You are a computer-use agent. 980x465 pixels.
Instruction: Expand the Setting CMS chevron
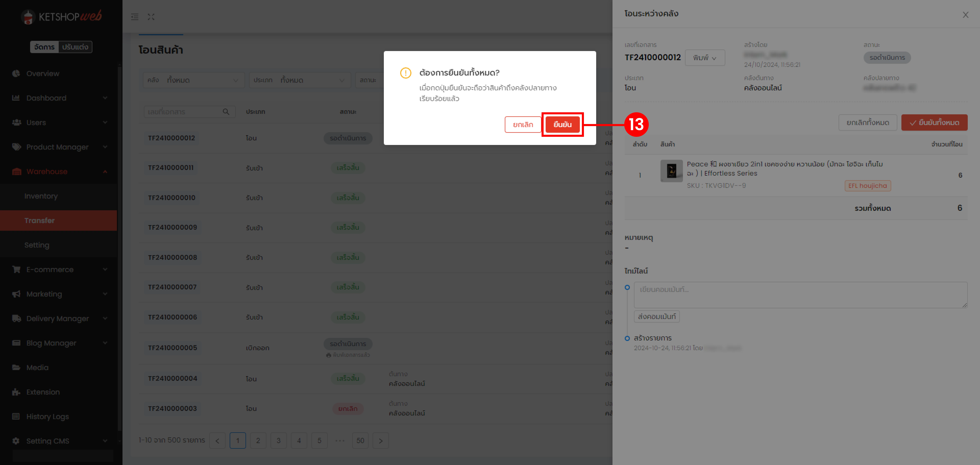[x=105, y=441]
